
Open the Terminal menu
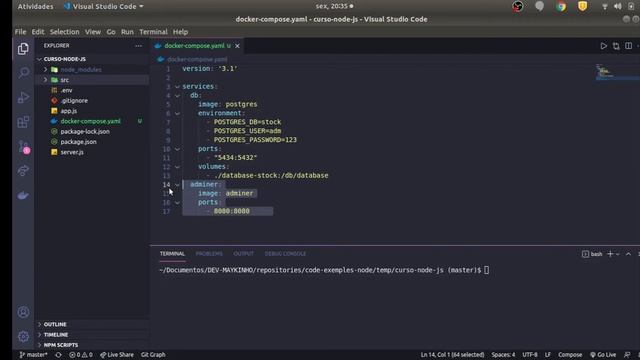coord(153,32)
